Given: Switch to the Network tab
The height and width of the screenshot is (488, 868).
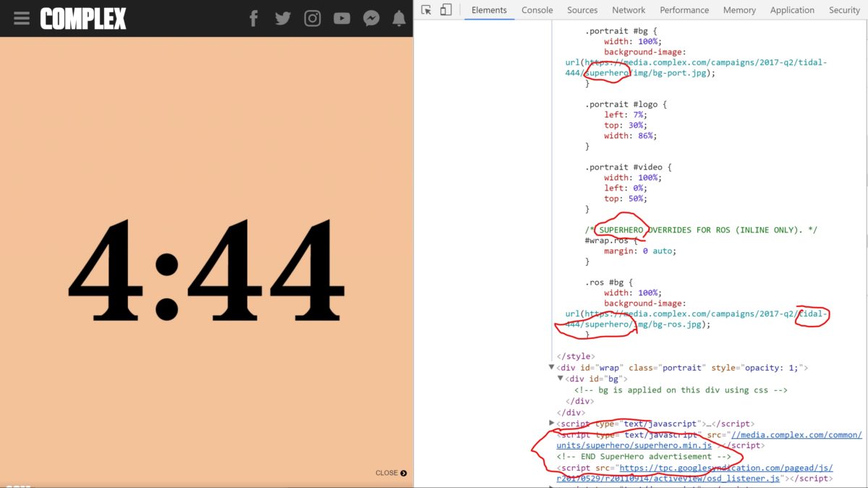Looking at the screenshot, I should pyautogui.click(x=628, y=10).
